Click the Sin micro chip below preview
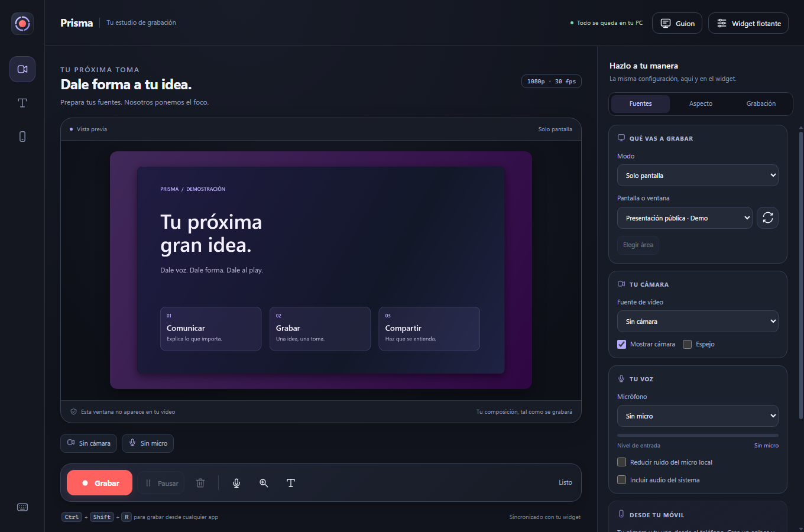The width and height of the screenshot is (804, 532). coord(148,443)
